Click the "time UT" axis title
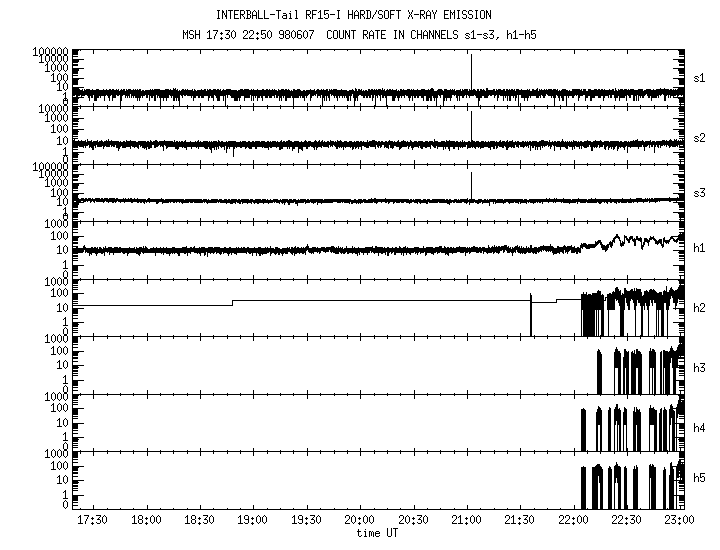Viewport: 720px width, 550px height. coord(378,533)
